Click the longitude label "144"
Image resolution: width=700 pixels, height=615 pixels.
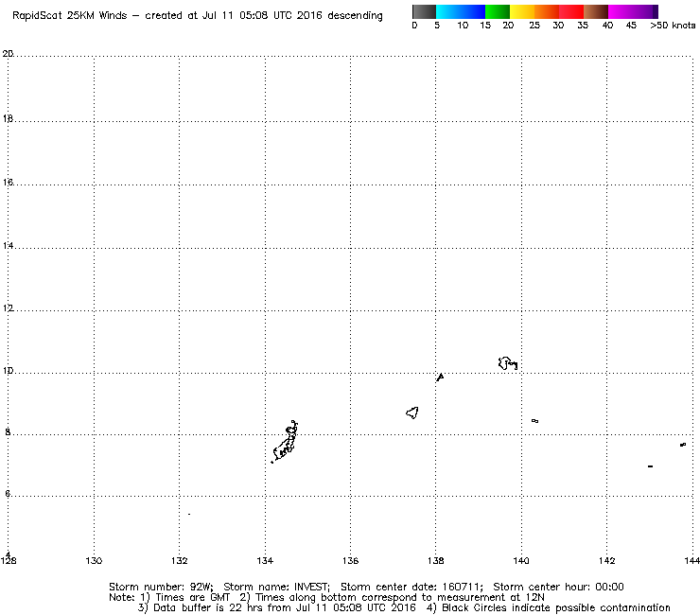click(692, 560)
